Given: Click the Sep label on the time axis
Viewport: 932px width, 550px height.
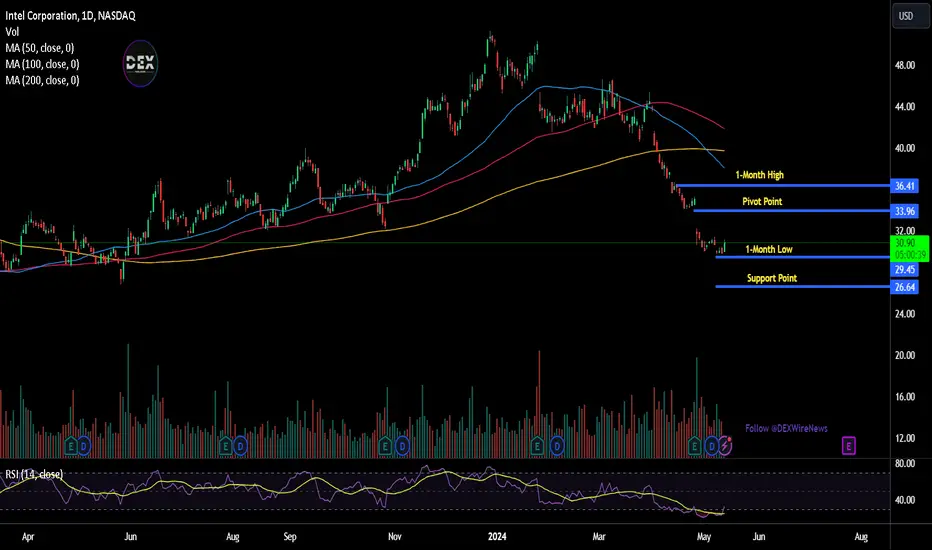Looking at the screenshot, I should coord(289,537).
